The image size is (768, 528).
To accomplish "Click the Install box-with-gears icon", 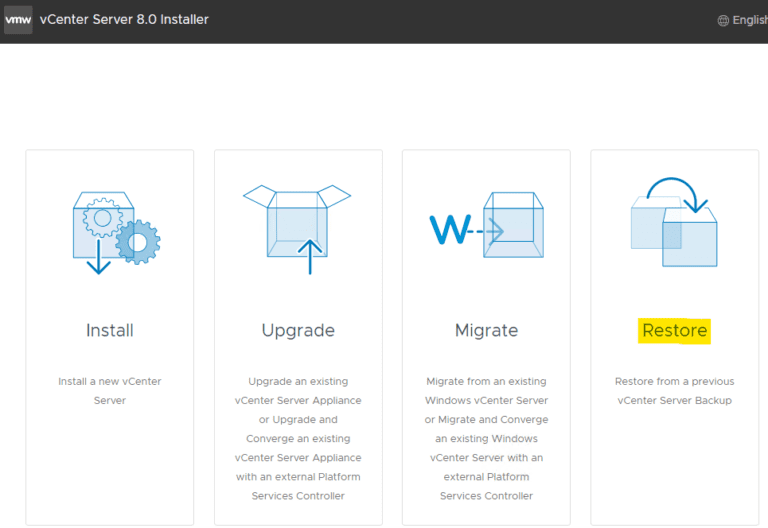I will tap(116, 233).
